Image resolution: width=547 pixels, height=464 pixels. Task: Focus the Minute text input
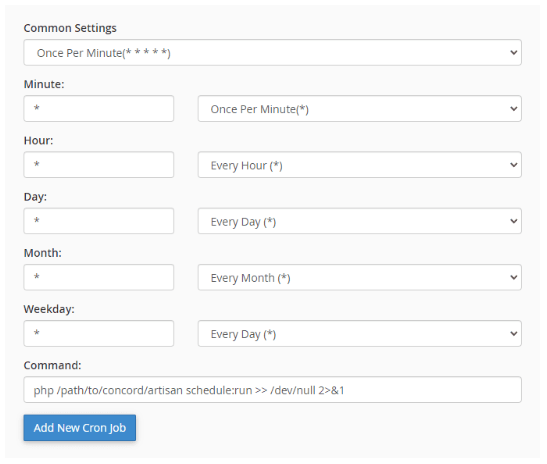tap(99, 108)
